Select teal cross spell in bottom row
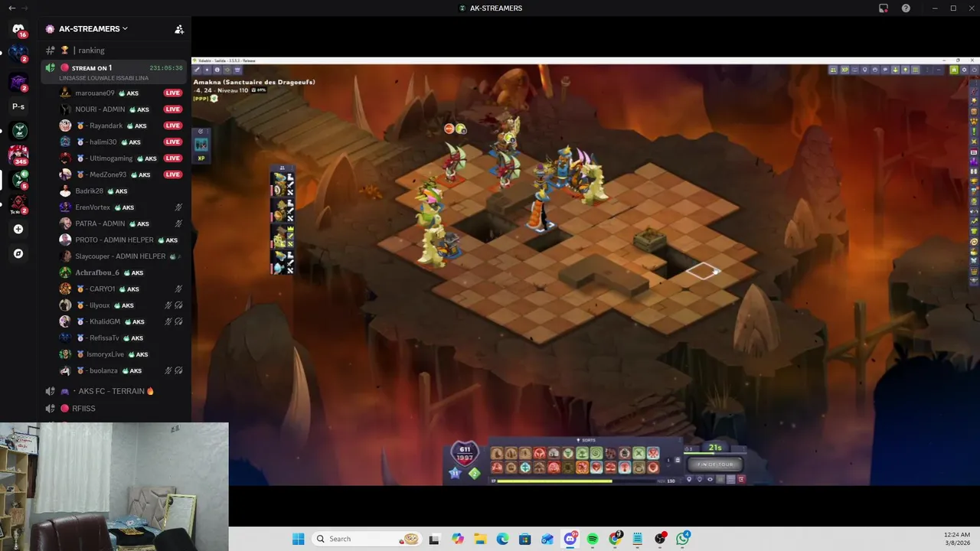980x551 pixels. pyautogui.click(x=525, y=468)
